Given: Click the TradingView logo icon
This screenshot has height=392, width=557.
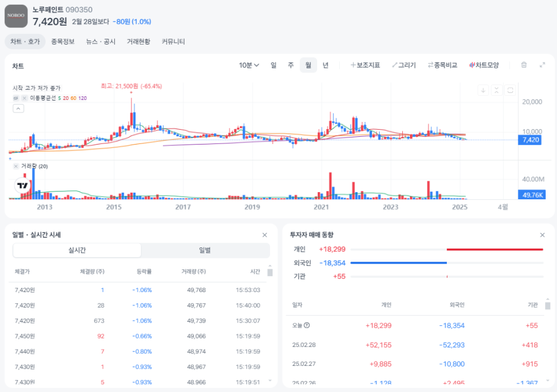Looking at the screenshot, I should tap(23, 186).
